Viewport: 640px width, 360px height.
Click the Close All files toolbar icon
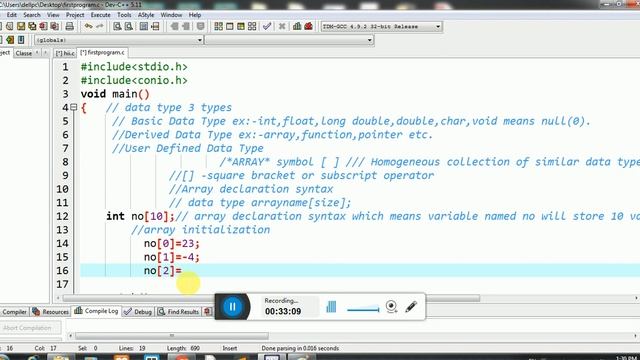(54, 27)
